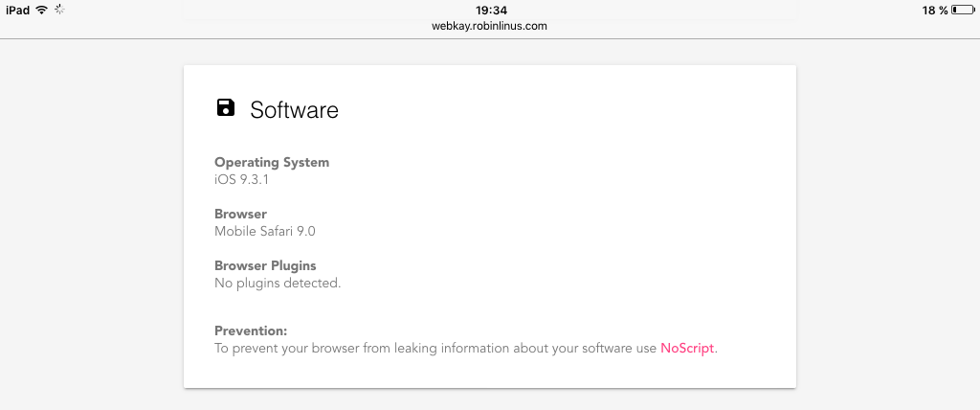Select the Software heading text
This screenshot has height=410, width=980.
tap(295, 110)
